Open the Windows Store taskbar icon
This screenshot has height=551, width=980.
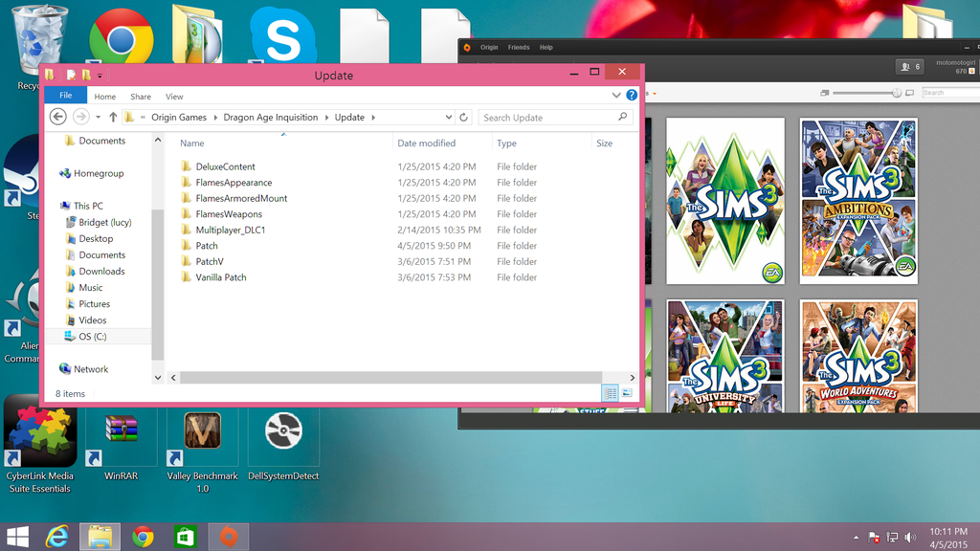(x=185, y=536)
